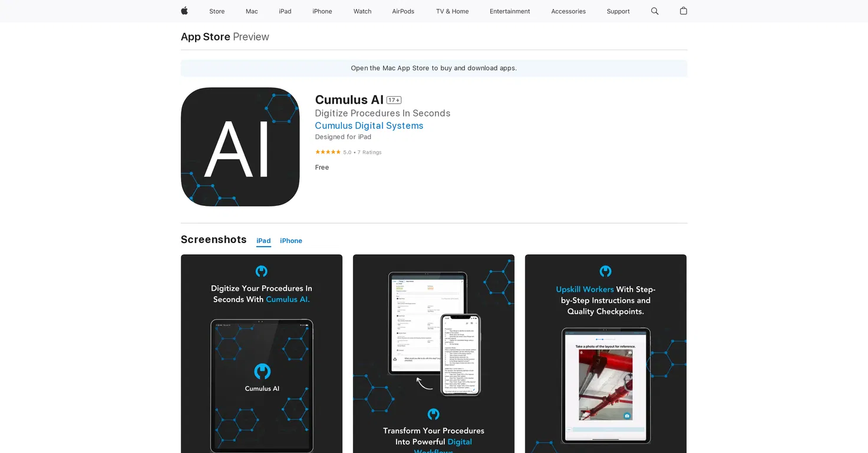The width and height of the screenshot is (868, 453).
Task: Open the 'Upskill Workers' screenshot
Action: coord(606,354)
